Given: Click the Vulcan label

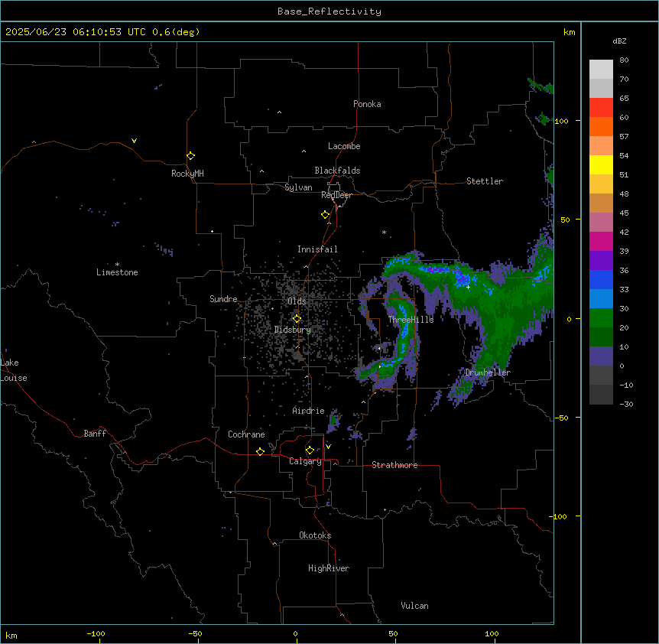Looking at the screenshot, I should [x=414, y=606].
